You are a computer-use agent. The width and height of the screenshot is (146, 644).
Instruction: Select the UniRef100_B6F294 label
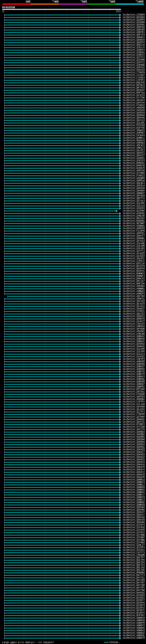point(134,284)
